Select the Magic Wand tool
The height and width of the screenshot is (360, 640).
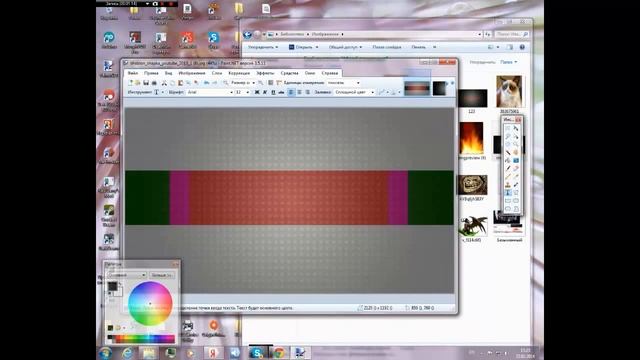tap(508, 152)
